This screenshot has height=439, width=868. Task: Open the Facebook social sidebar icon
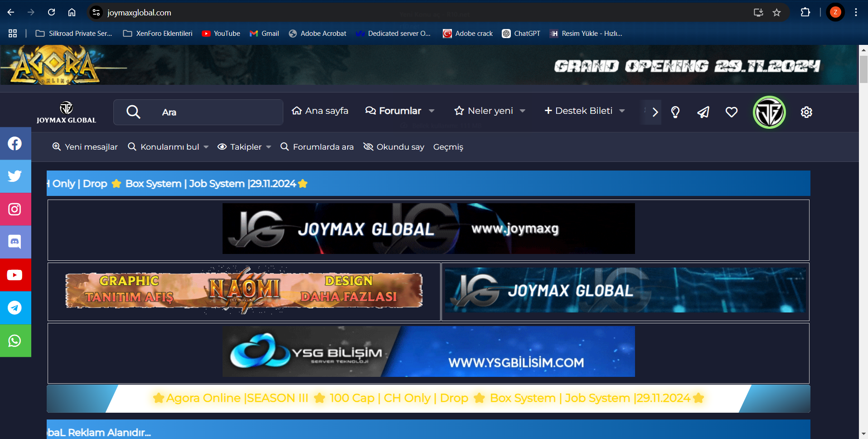click(x=15, y=143)
